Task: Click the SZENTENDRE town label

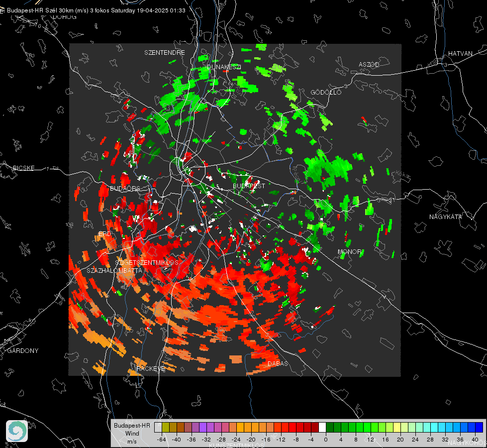Action: pos(165,53)
